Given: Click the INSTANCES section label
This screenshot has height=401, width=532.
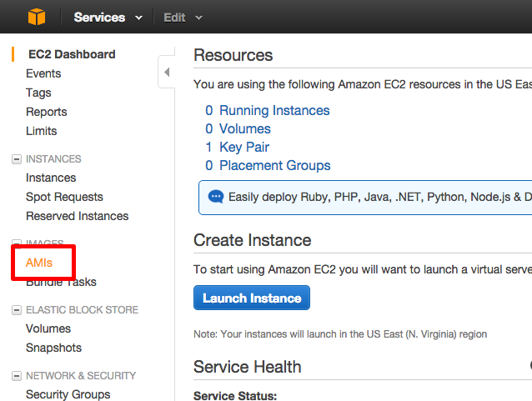Looking at the screenshot, I should click(x=53, y=158).
